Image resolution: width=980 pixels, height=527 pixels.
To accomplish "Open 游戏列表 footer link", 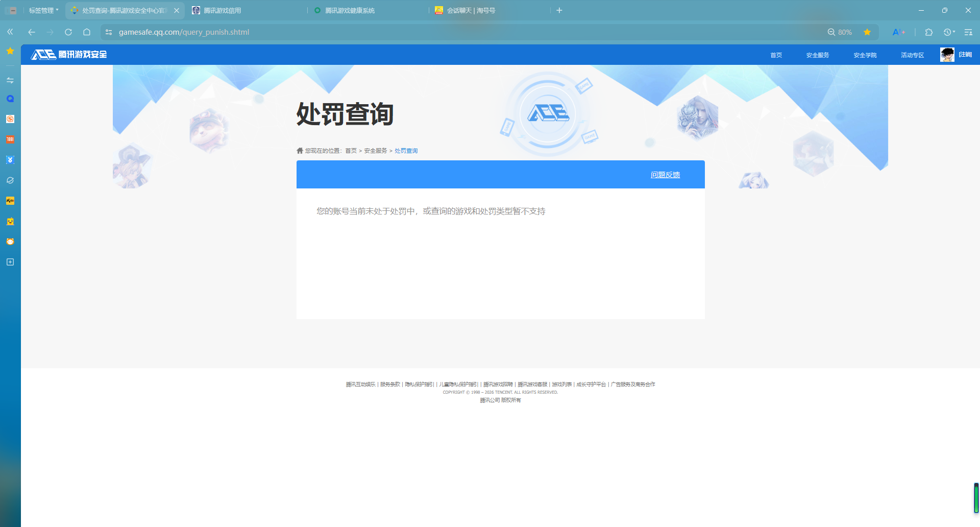I will click(561, 384).
